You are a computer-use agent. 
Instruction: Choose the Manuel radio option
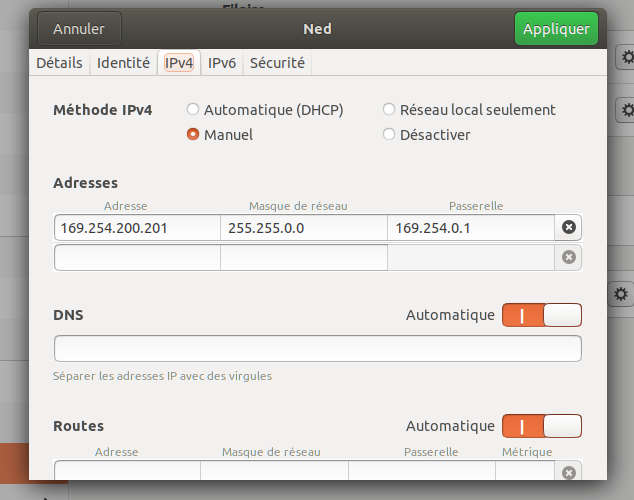(x=193, y=134)
